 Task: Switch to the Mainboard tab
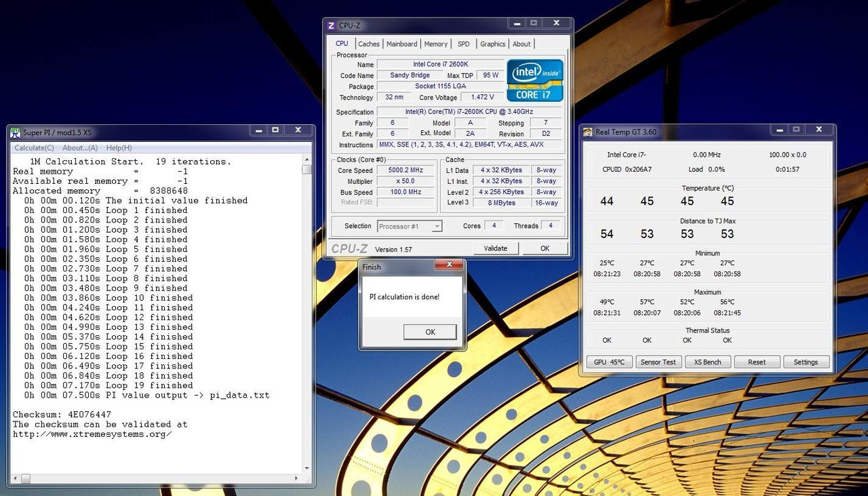pos(402,44)
